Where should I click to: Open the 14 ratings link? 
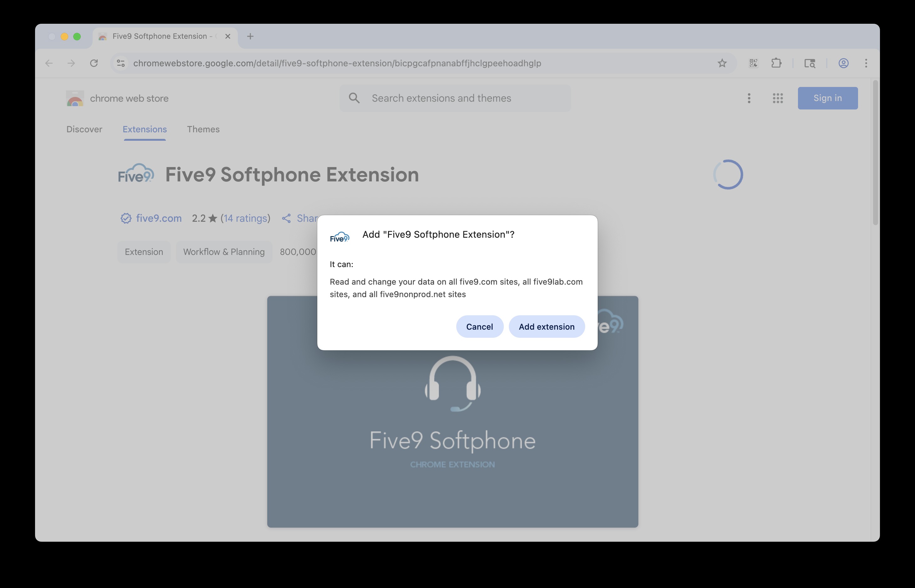pos(245,218)
